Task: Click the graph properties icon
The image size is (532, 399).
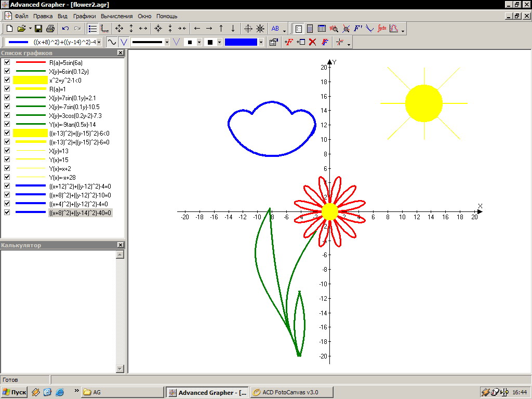Action: pos(273,42)
